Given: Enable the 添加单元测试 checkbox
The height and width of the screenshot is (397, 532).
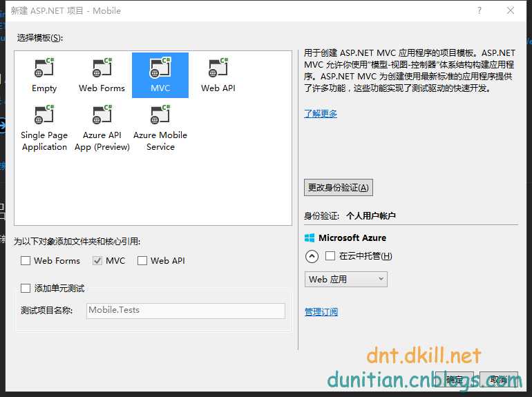Looking at the screenshot, I should click(26, 288).
